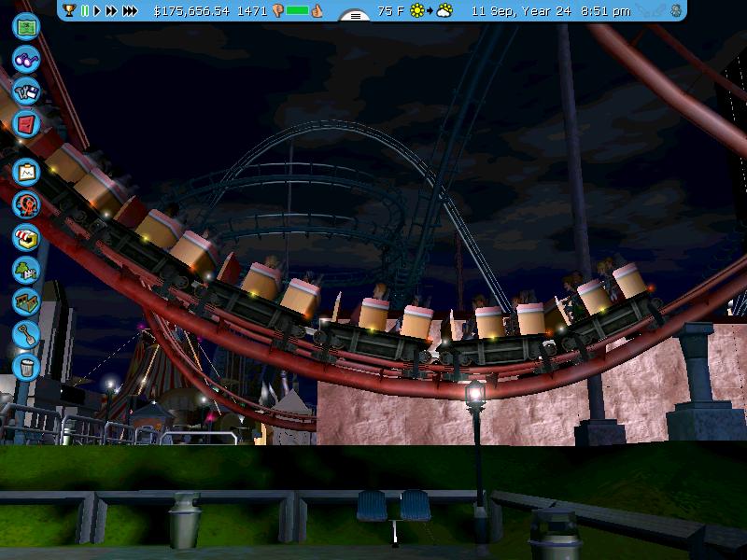747x560 pixels.
Task: Click the date 11 Sep, Year 24
Action: pyautogui.click(x=521, y=11)
